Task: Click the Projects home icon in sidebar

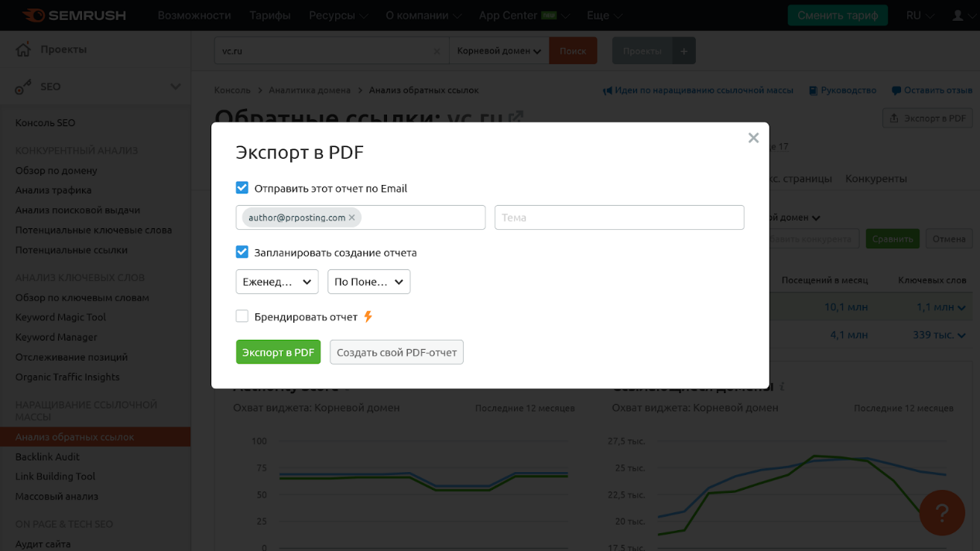Action: pyautogui.click(x=23, y=50)
